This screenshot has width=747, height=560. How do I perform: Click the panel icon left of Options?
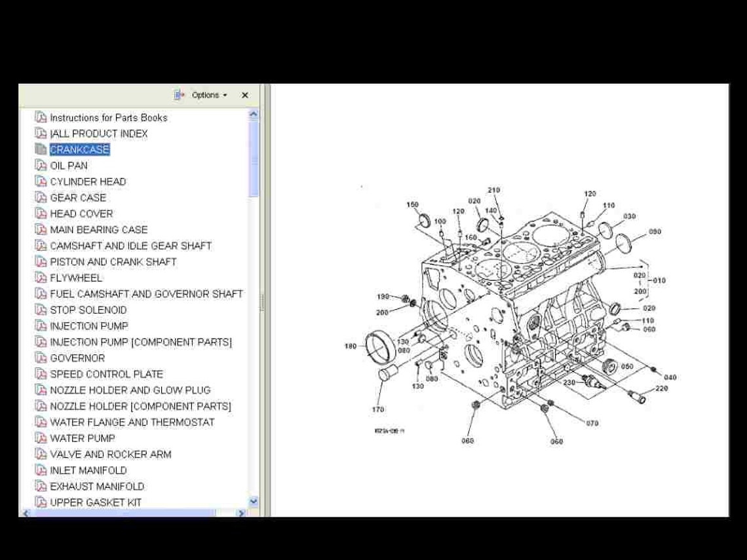180,95
